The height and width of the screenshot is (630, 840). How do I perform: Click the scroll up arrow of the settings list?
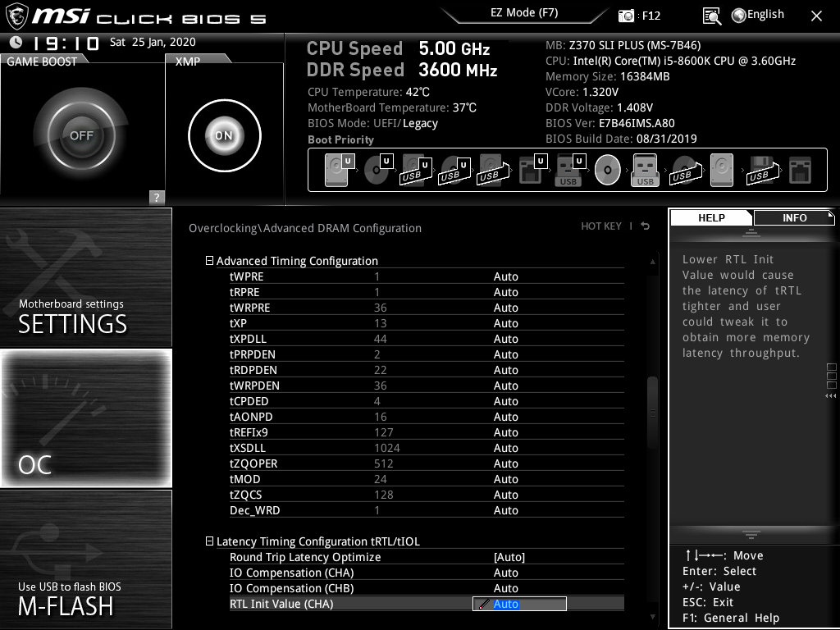[652, 262]
